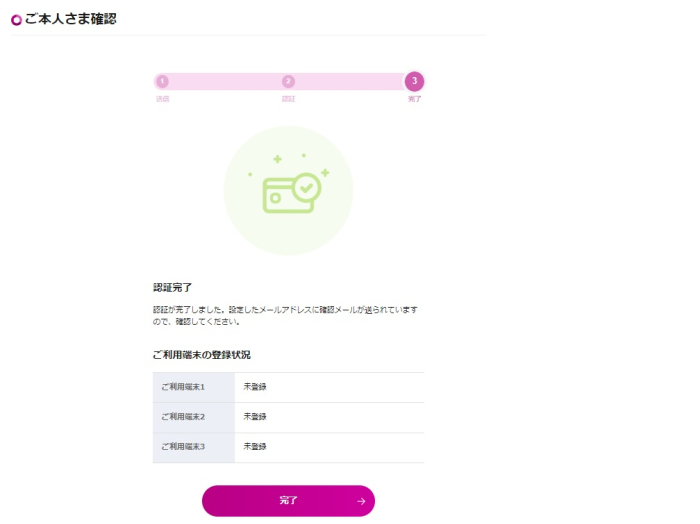Click the 送信 step label
This screenshot has width=700, height=524.
[162, 99]
